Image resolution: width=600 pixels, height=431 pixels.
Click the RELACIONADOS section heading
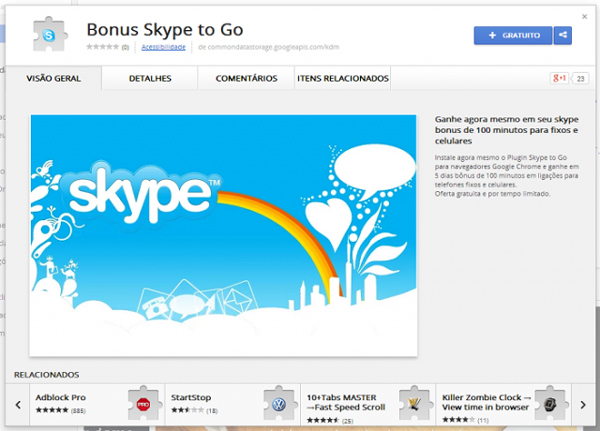pos(47,375)
